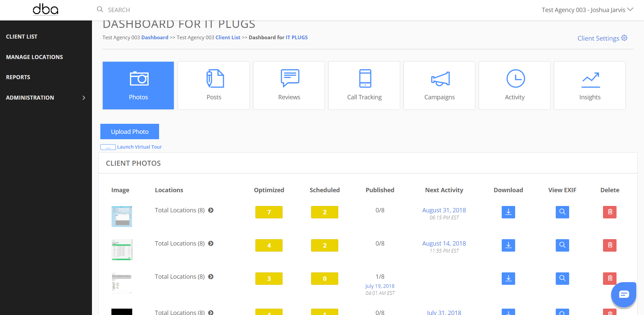Expand Total Locations for the first photo
This screenshot has height=315, width=644.
pos(211,210)
